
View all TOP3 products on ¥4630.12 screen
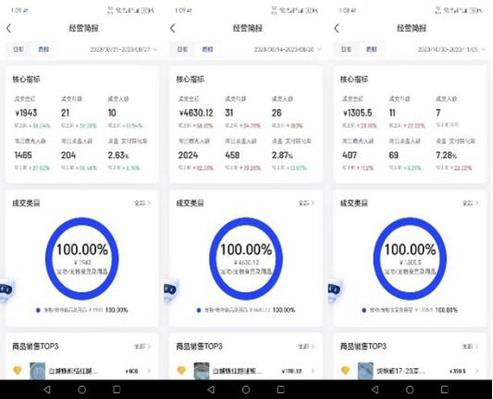coord(306,347)
